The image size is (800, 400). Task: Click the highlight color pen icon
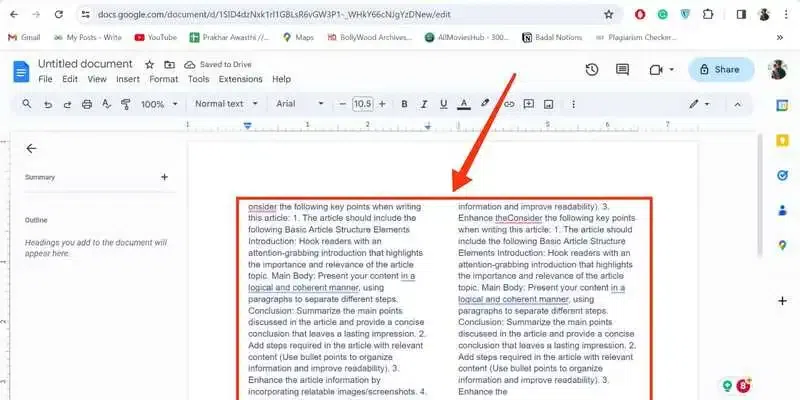pyautogui.click(x=485, y=104)
